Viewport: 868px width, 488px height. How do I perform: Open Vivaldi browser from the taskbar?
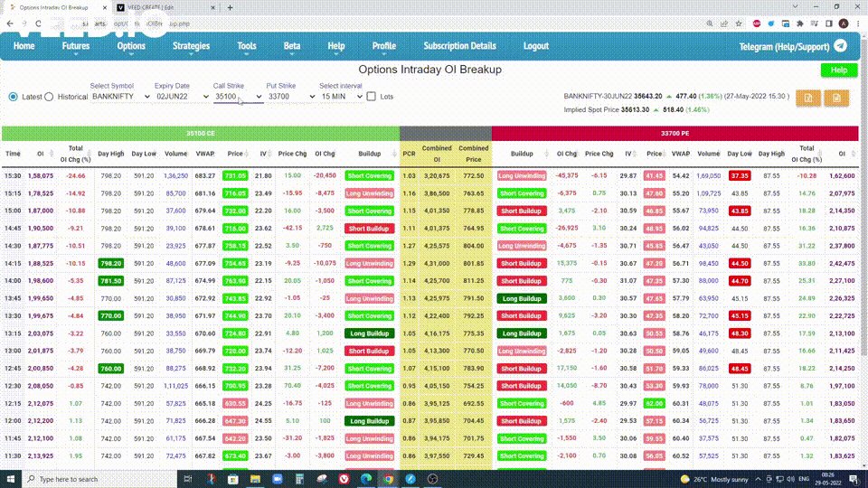[344, 479]
